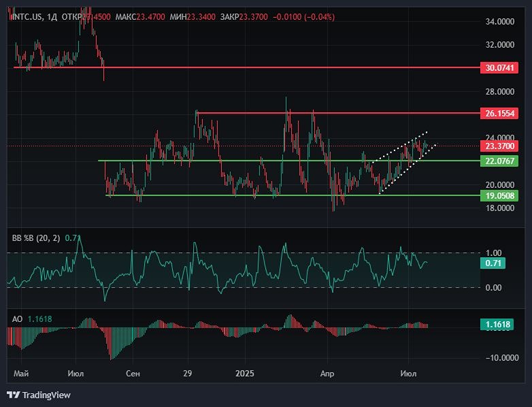Click the Сен label on the time axis

click(x=133, y=374)
